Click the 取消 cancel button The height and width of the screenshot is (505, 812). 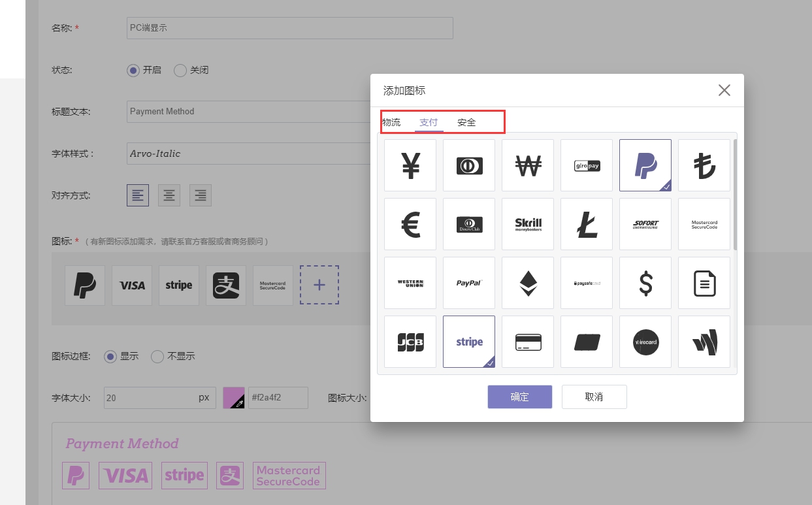click(594, 397)
